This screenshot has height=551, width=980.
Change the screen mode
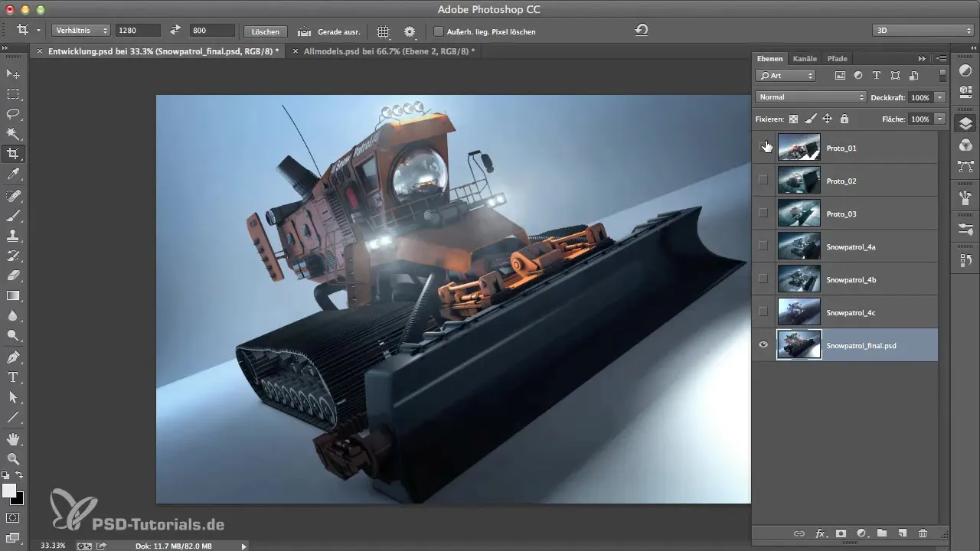click(13, 537)
